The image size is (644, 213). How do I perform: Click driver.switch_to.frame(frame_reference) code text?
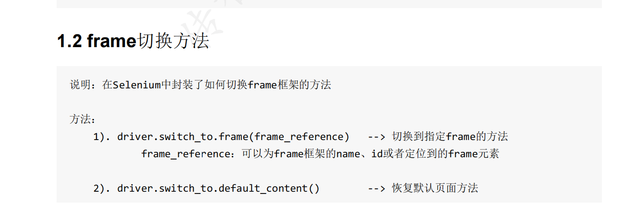tap(233, 137)
